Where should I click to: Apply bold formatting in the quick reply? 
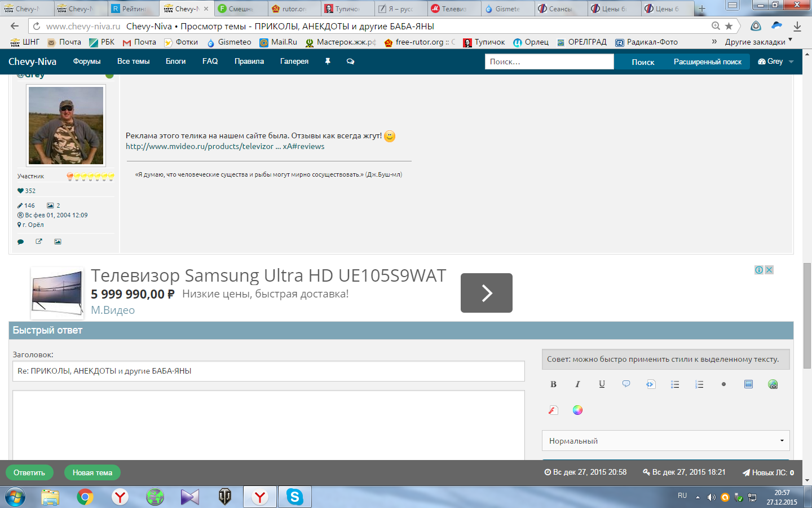(553, 384)
